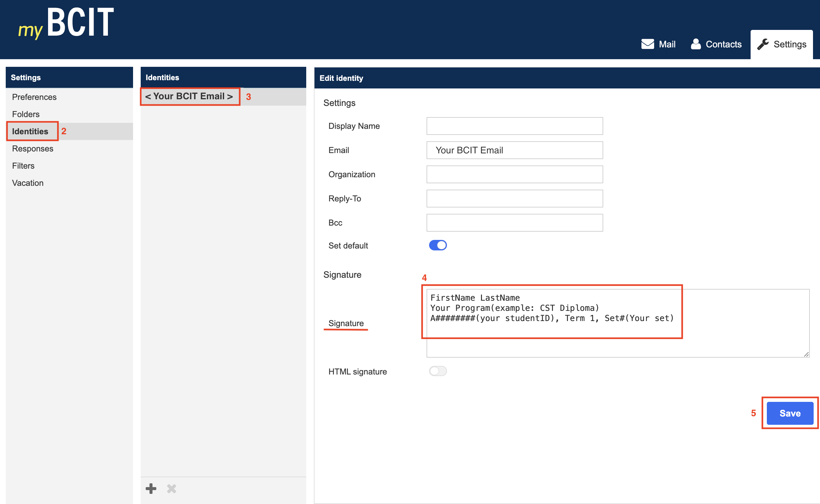820x504 pixels.
Task: Add a new identity with plus icon
Action: coord(151,488)
